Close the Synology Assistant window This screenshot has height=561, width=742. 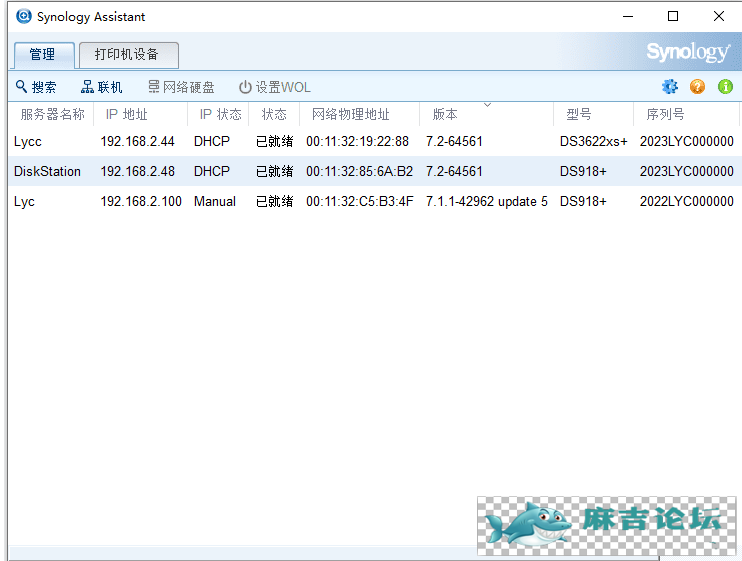(x=719, y=16)
